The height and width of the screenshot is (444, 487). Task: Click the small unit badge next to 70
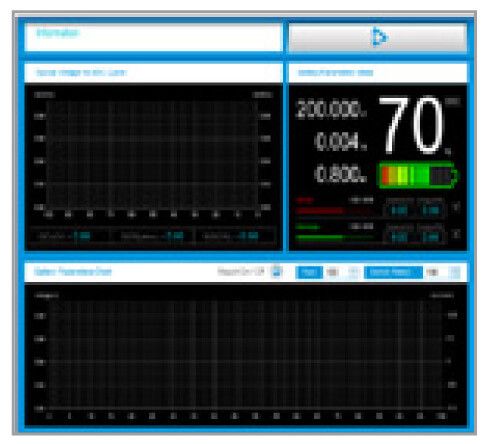tap(453, 101)
